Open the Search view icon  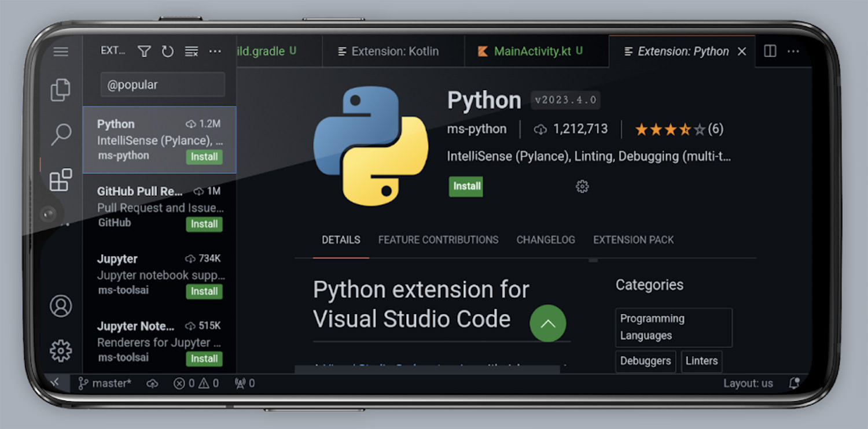point(61,135)
